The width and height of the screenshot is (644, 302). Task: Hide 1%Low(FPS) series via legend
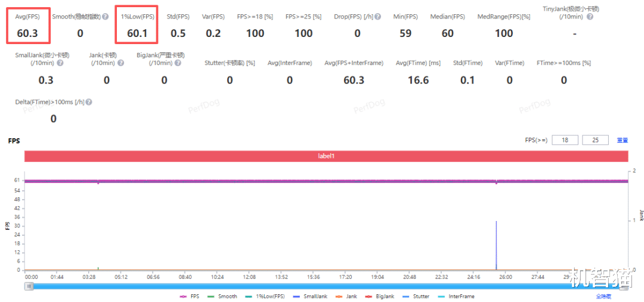[264, 296]
